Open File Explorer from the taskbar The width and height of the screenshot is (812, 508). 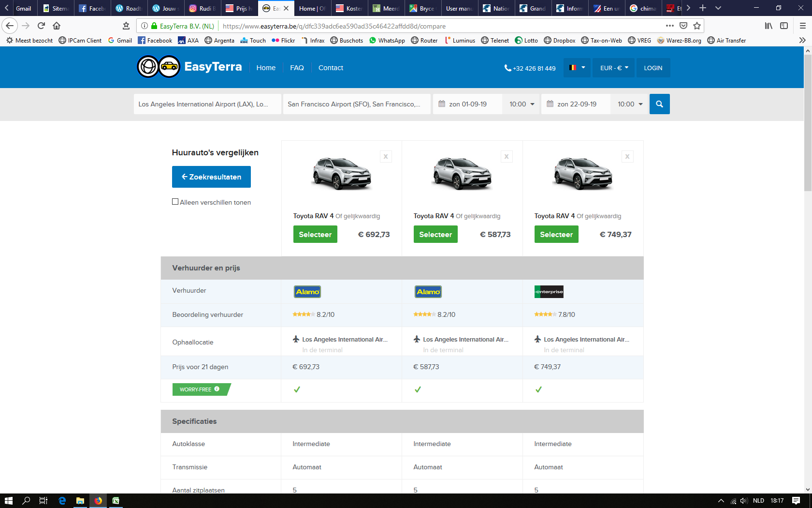[80, 501]
